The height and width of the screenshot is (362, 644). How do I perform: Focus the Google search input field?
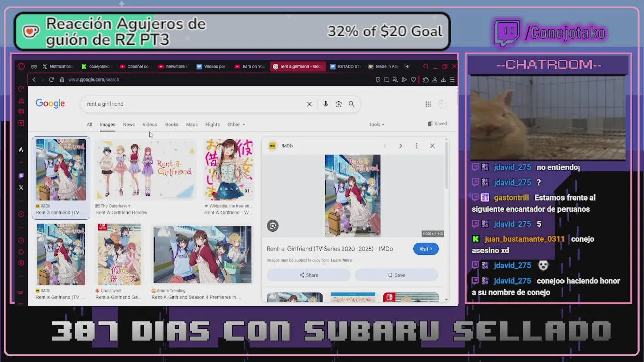[x=194, y=104]
